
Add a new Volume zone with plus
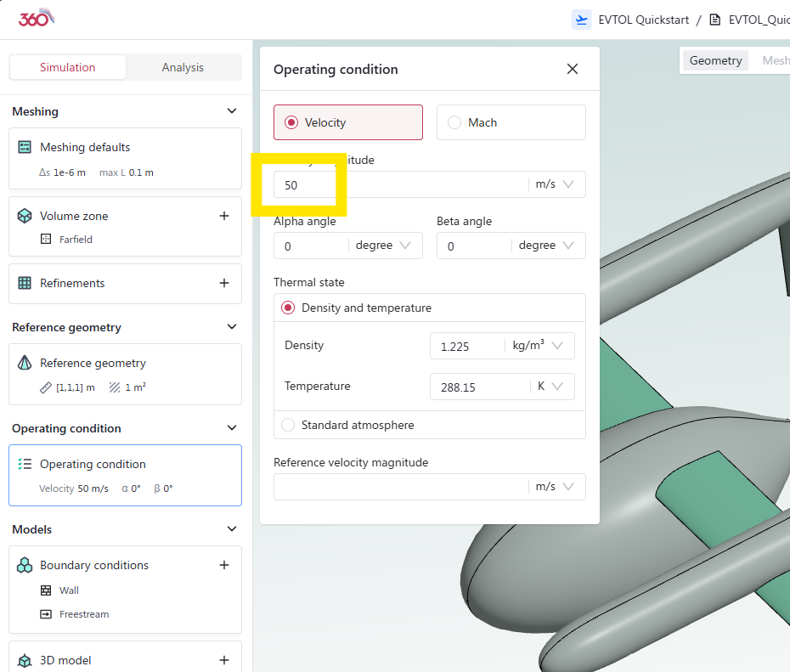pyautogui.click(x=224, y=216)
